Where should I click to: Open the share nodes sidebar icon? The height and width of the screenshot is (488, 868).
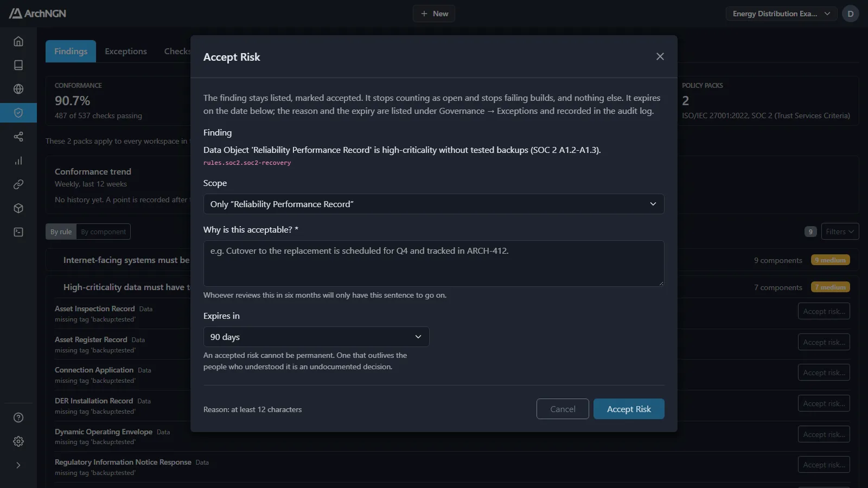coord(18,137)
